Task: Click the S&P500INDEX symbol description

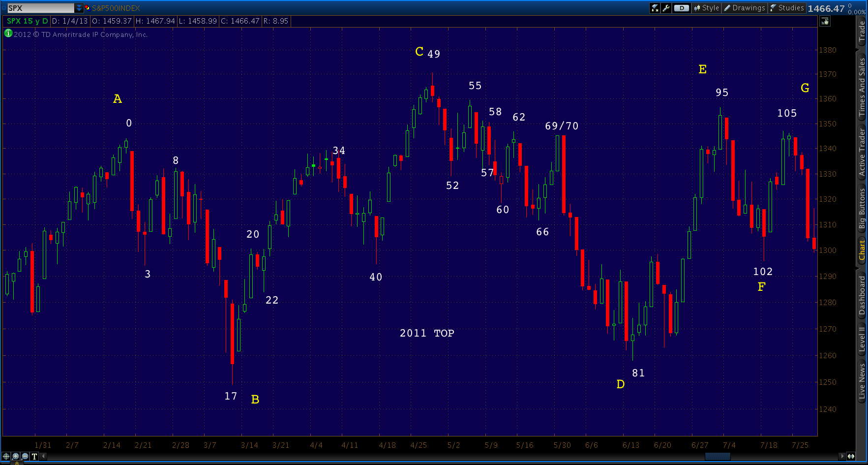Action: [116, 8]
